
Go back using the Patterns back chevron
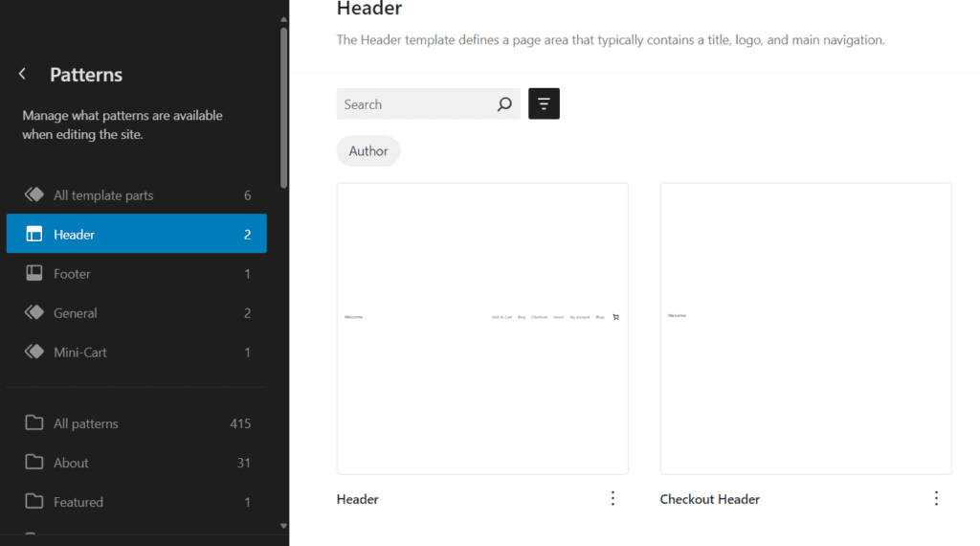coord(23,74)
